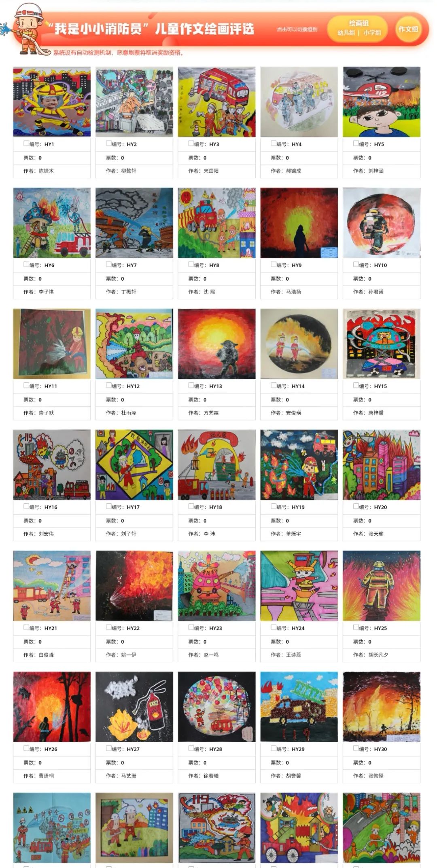Viewport: 437px width, 868px height.
Task: Tick the checkbox for entry HY1
Action: coord(26,143)
